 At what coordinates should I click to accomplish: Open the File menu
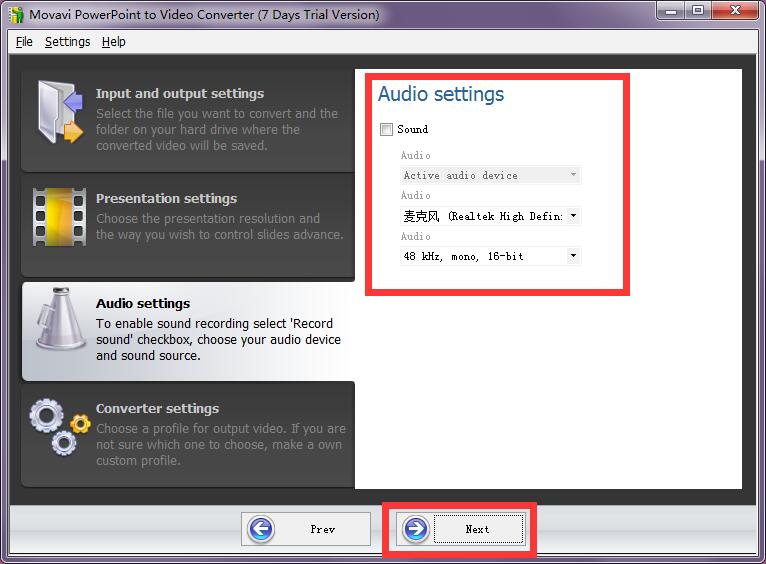(24, 42)
